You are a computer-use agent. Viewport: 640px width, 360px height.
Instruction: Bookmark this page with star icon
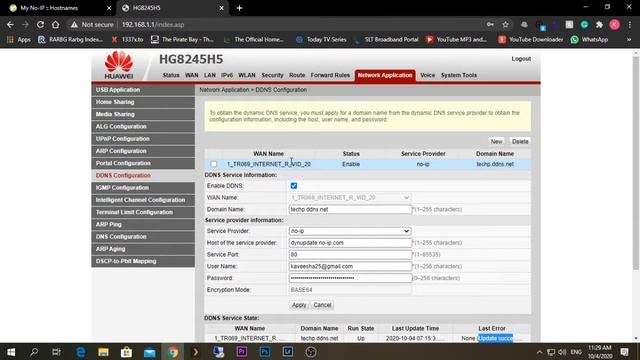click(505, 24)
